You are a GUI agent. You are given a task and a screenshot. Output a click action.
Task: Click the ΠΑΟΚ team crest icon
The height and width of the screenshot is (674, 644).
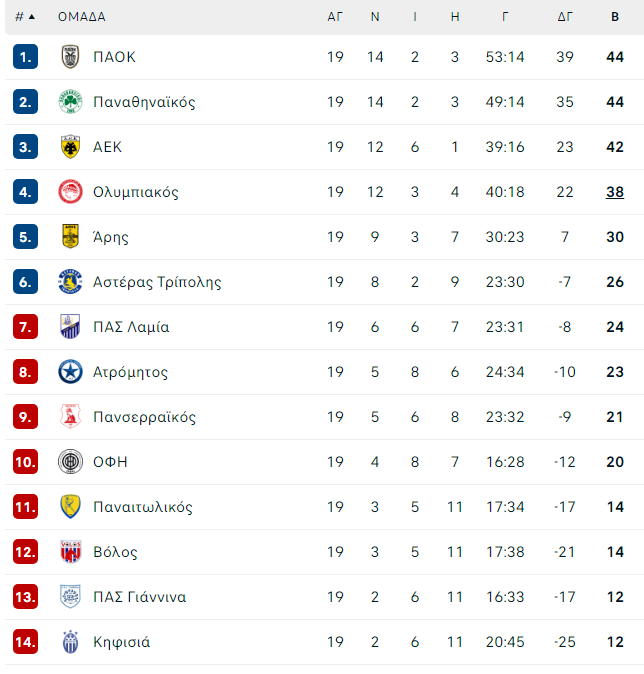(x=70, y=57)
